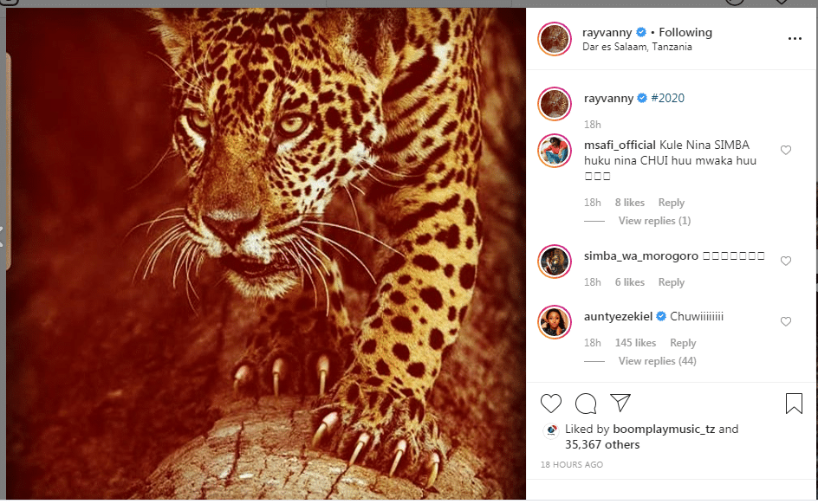Click the Following button
The image size is (818, 504).
click(685, 32)
